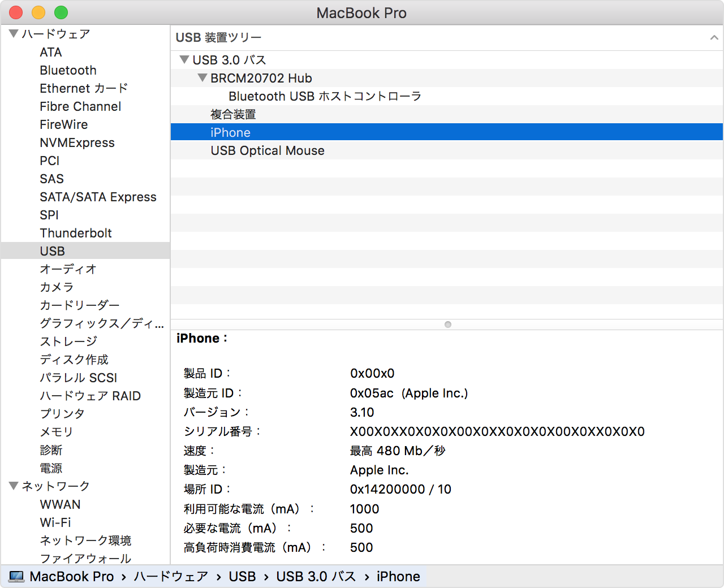The height and width of the screenshot is (588, 724).
Task: Select Bluetooth in the sidebar
Action: (68, 70)
